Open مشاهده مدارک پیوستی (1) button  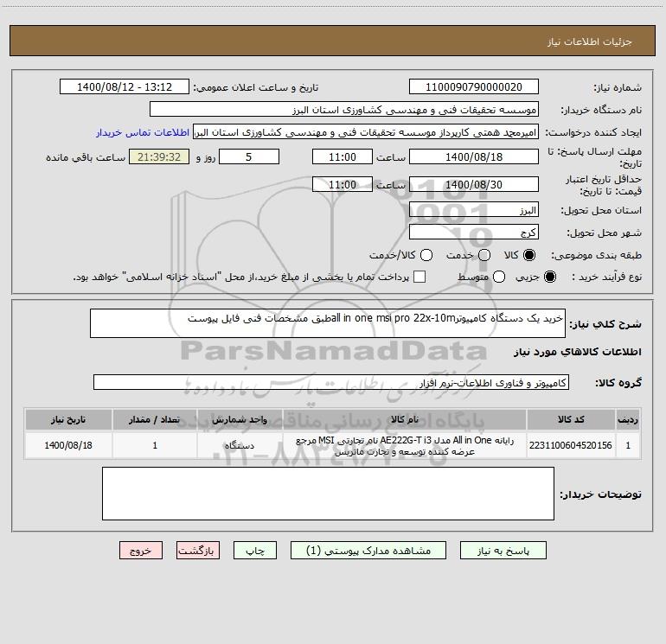click(368, 550)
